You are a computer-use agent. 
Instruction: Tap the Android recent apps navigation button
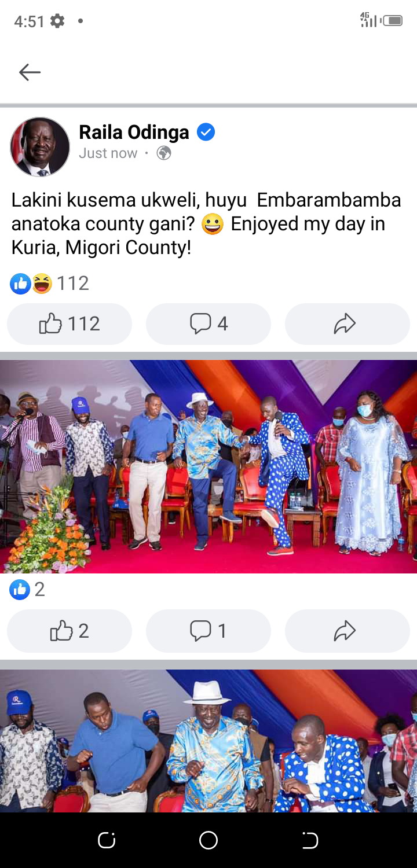click(x=107, y=840)
